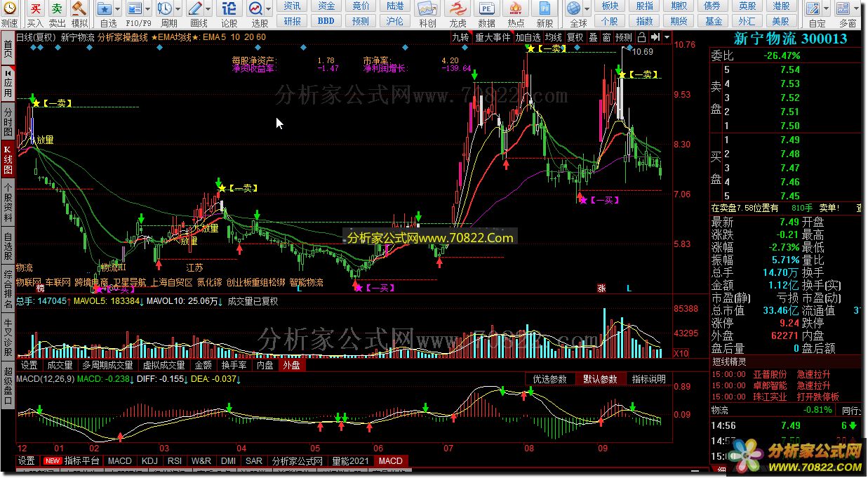Expand the 选股 dropdown arrow
This screenshot has width=868, height=478.
point(267,10)
